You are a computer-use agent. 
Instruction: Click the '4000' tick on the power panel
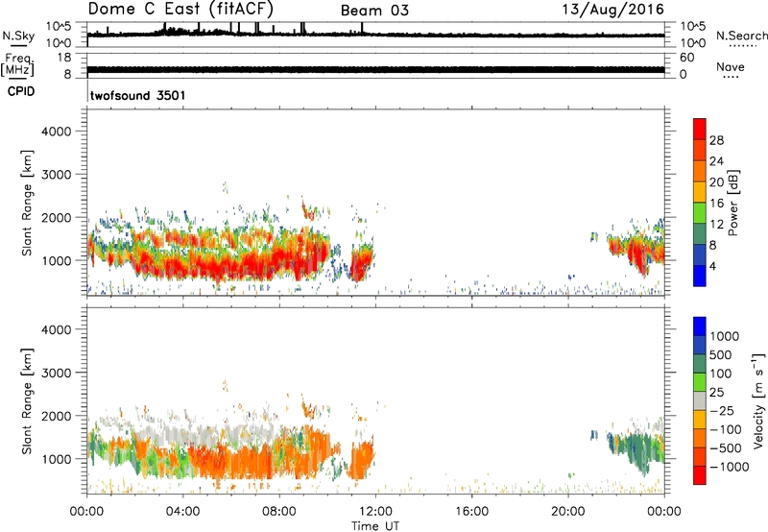pyautogui.click(x=56, y=132)
